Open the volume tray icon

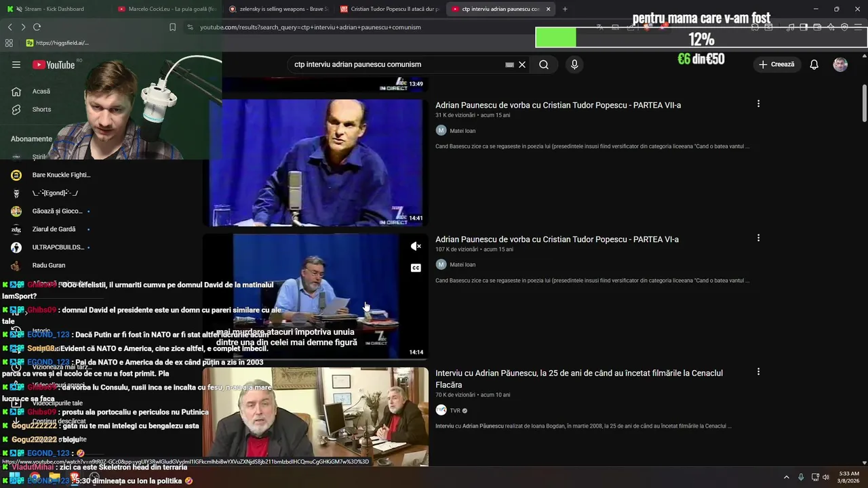click(x=826, y=477)
